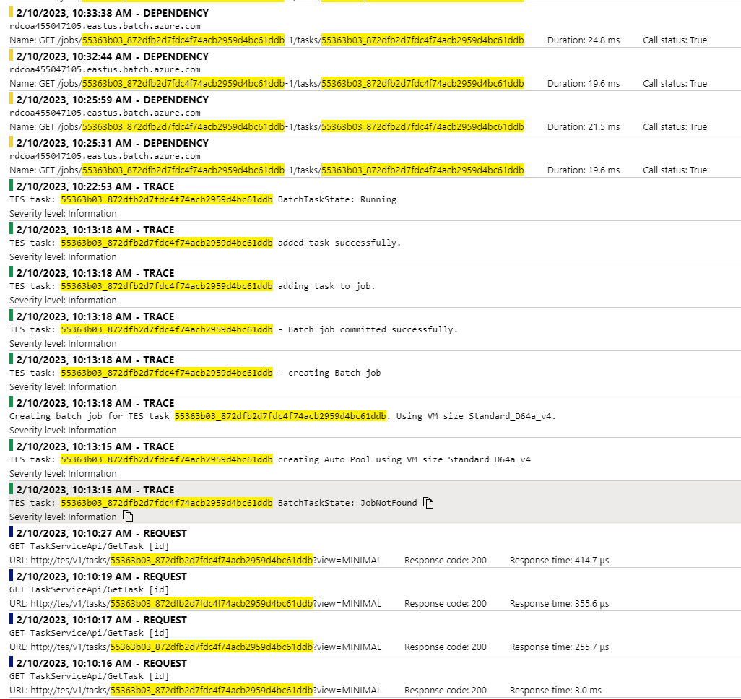This screenshot has height=700, width=741.
Task: Select the highlighted task ID in the JobNotFound row
Action: point(166,502)
